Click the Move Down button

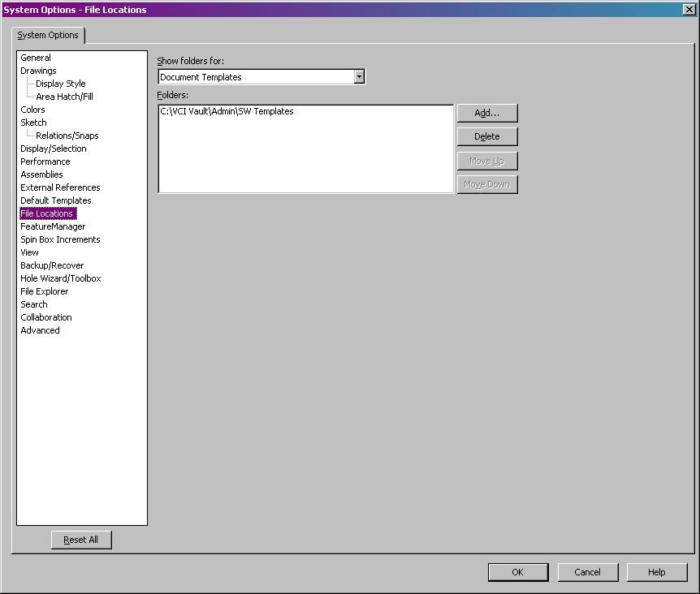click(487, 185)
